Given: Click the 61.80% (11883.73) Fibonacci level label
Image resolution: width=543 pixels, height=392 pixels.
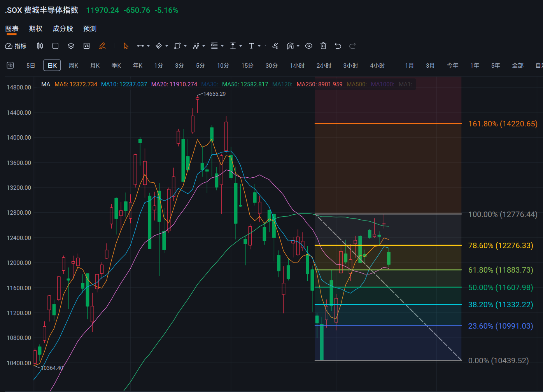Looking at the screenshot, I should (x=501, y=270).
